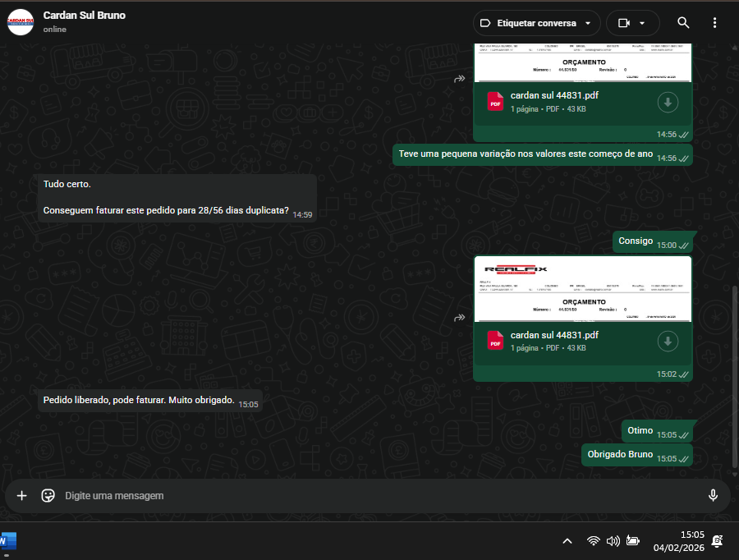Open the three-dot chat menu

pyautogui.click(x=715, y=23)
